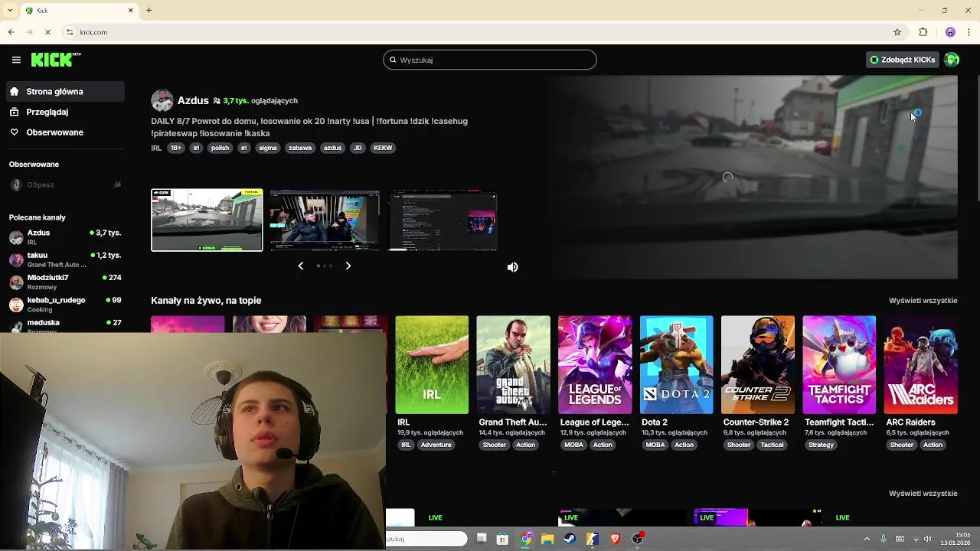Image resolution: width=980 pixels, height=551 pixels.
Task: Select third featured stream thumbnail
Action: point(443,220)
